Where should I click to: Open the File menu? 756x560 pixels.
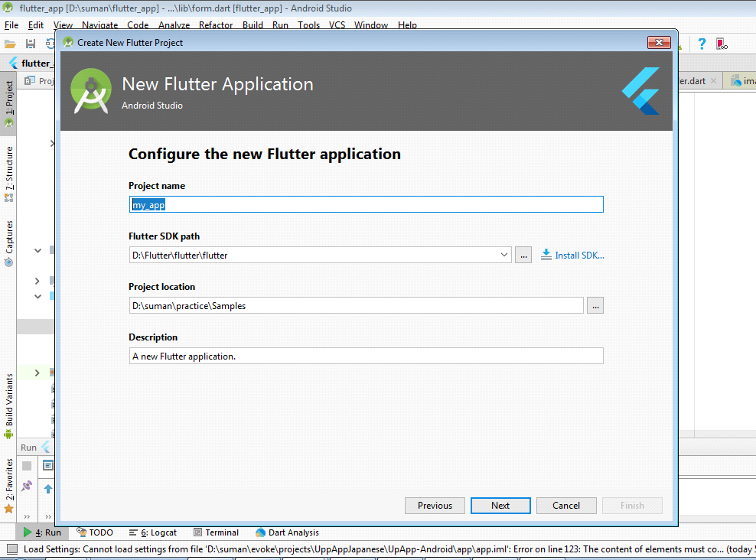click(x=11, y=25)
